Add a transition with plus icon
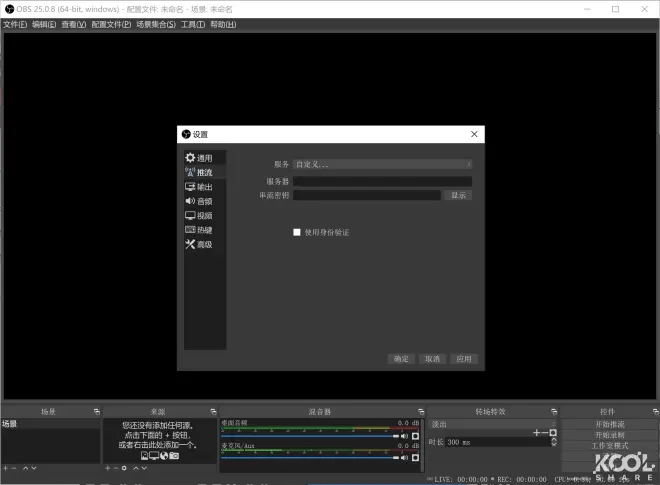 (x=536, y=433)
